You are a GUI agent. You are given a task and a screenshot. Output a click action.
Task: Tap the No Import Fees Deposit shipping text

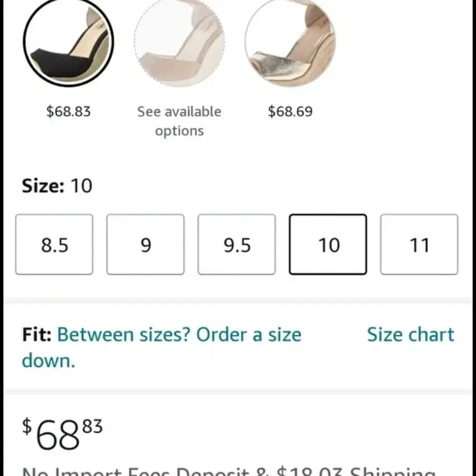(229, 471)
